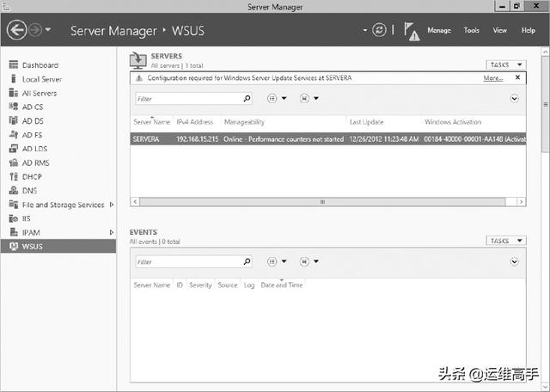Viewport: 550px width, 392px height.
Task: Click the warning triangle icon in notification
Action: coord(139,78)
